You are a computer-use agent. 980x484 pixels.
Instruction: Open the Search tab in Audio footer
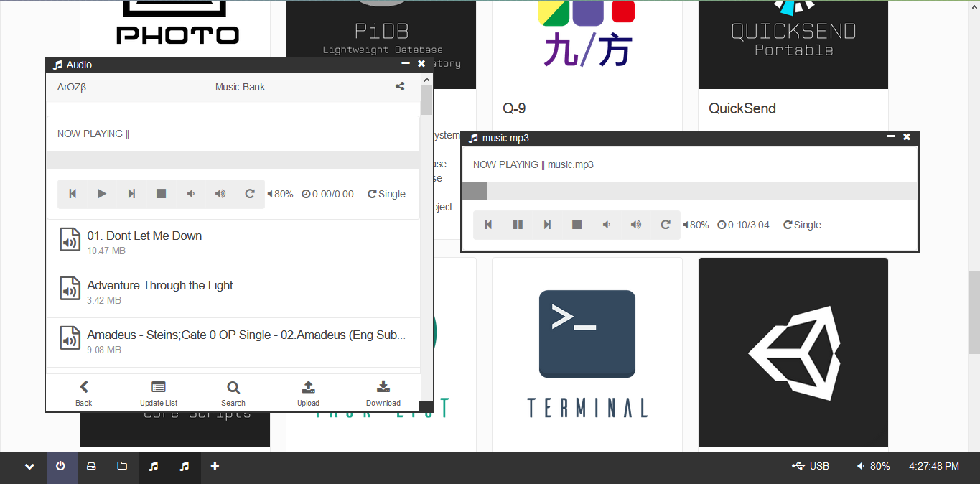233,394
